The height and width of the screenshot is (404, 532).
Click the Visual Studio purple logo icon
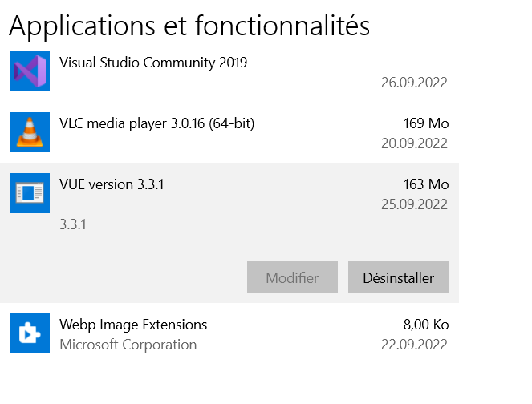point(30,71)
